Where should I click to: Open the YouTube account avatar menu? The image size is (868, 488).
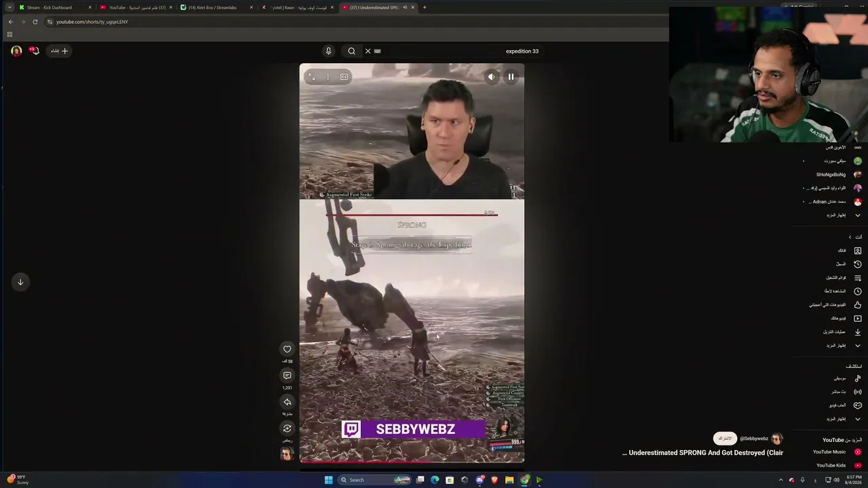[16, 51]
